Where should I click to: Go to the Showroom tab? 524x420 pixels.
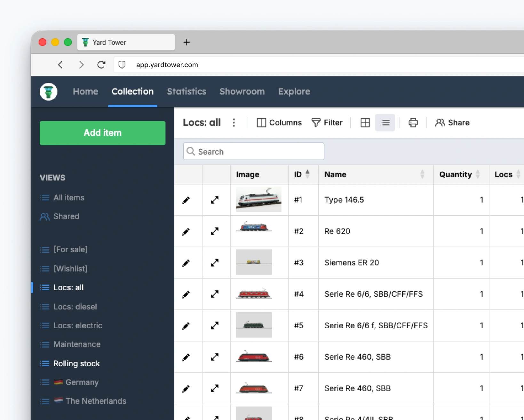(x=242, y=91)
